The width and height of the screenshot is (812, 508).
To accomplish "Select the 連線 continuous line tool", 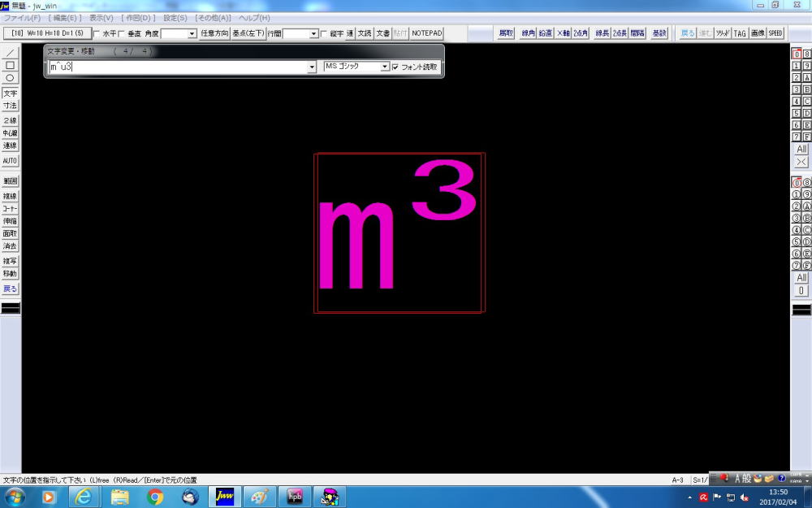I will click(x=10, y=145).
